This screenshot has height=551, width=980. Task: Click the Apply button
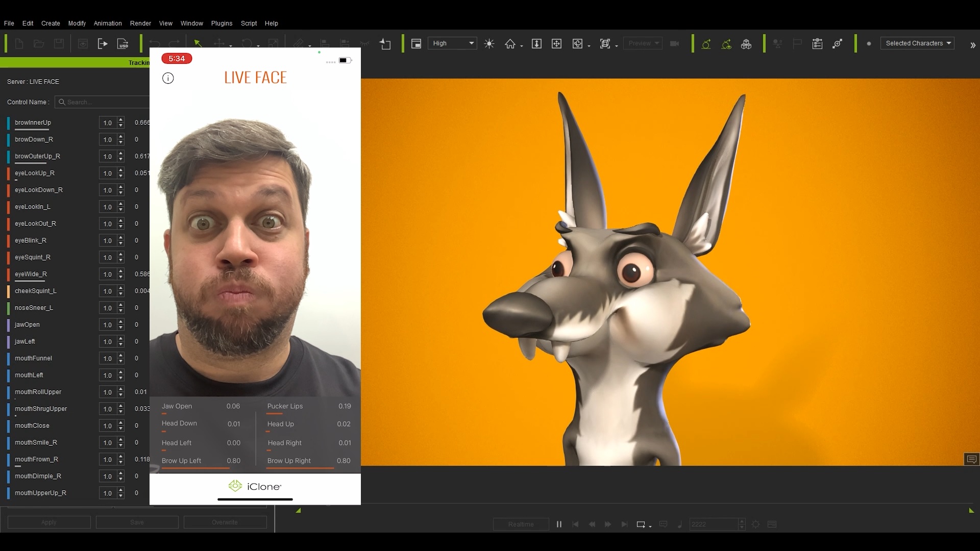tap(49, 522)
